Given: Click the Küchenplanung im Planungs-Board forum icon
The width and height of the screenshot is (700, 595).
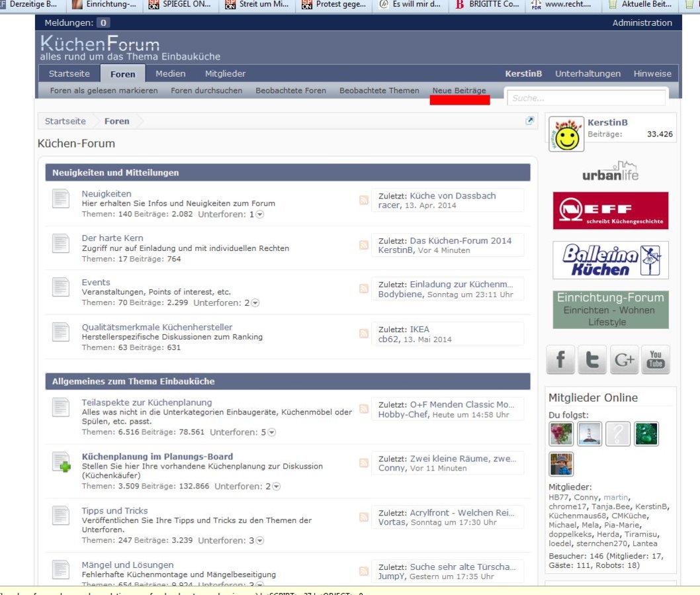Looking at the screenshot, I should tap(61, 462).
